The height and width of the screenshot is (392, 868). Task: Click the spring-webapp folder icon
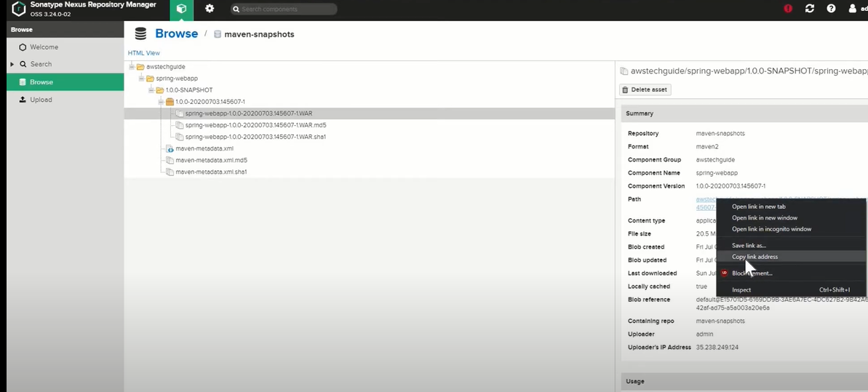tap(150, 79)
